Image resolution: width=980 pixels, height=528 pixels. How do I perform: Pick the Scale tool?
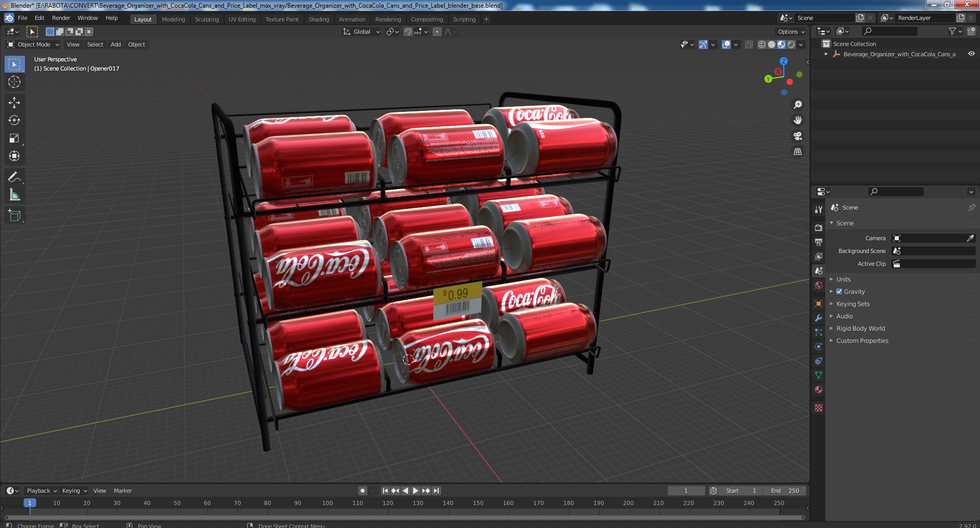coord(14,138)
